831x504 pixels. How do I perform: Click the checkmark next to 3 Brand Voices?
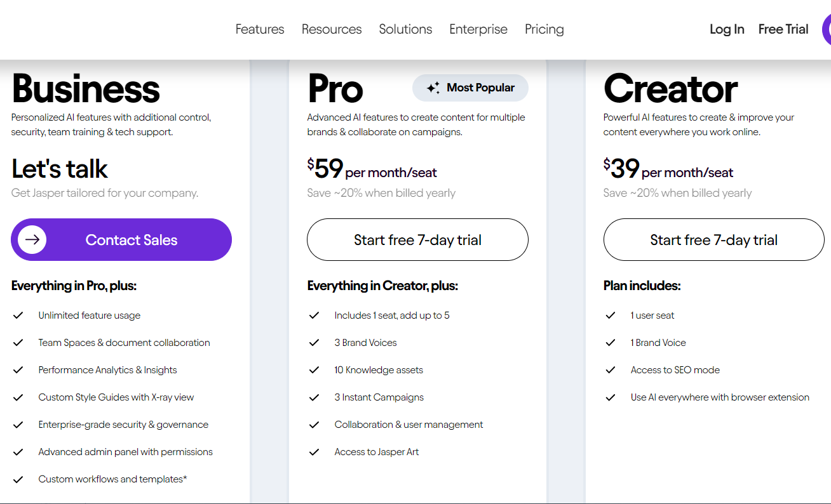(x=314, y=343)
